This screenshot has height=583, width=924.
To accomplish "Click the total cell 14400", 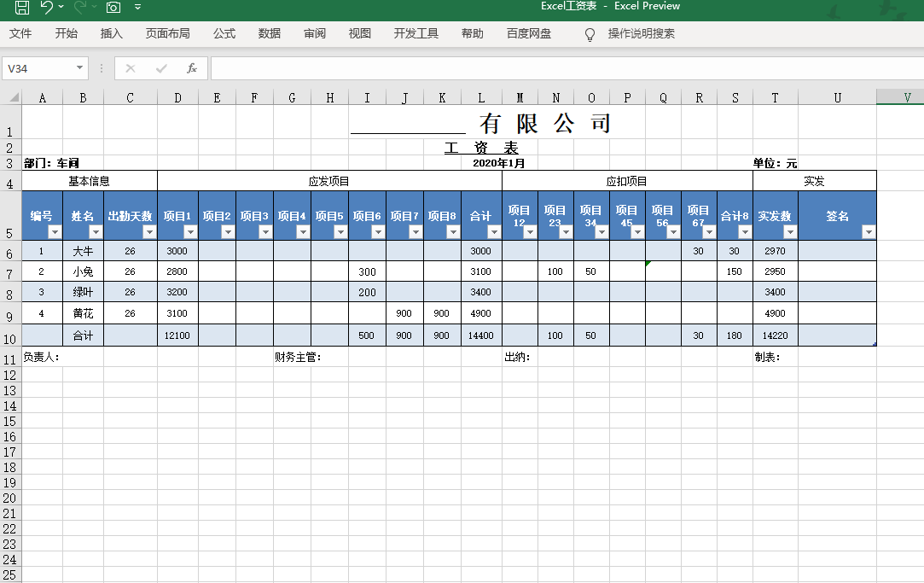I will pos(481,335).
